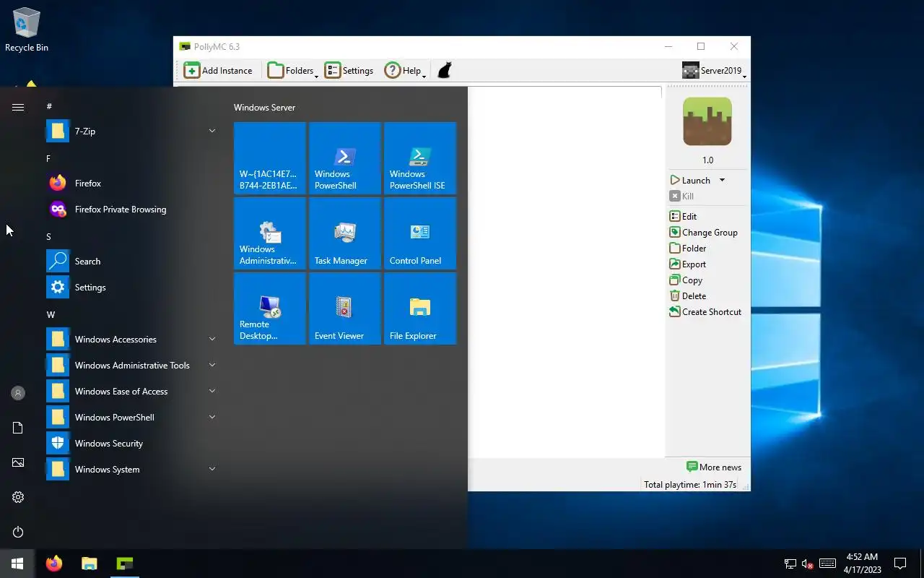Open Settings gear in Start sidebar
The height and width of the screenshot is (578, 924).
pyautogui.click(x=18, y=497)
